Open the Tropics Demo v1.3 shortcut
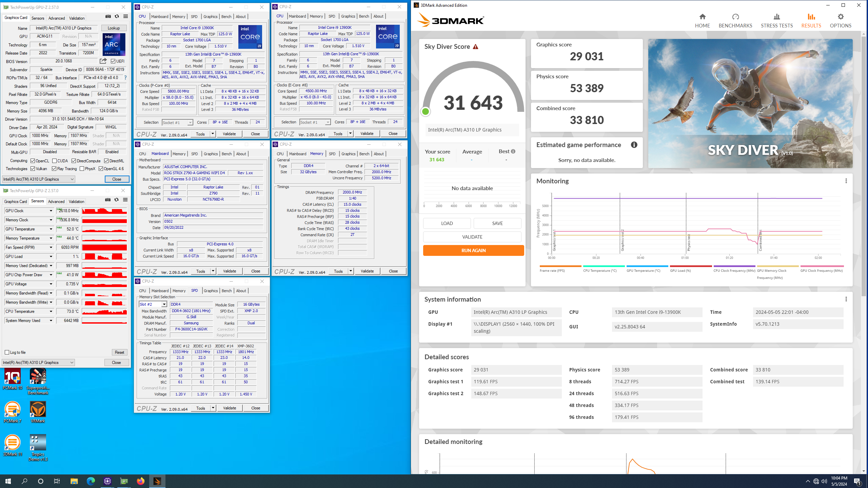 click(x=38, y=448)
